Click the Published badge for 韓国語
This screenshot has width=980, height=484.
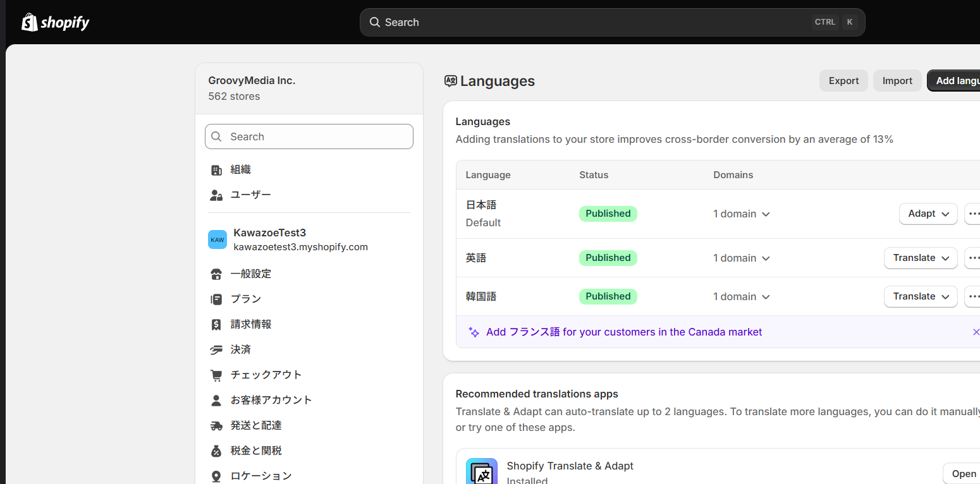608,296
